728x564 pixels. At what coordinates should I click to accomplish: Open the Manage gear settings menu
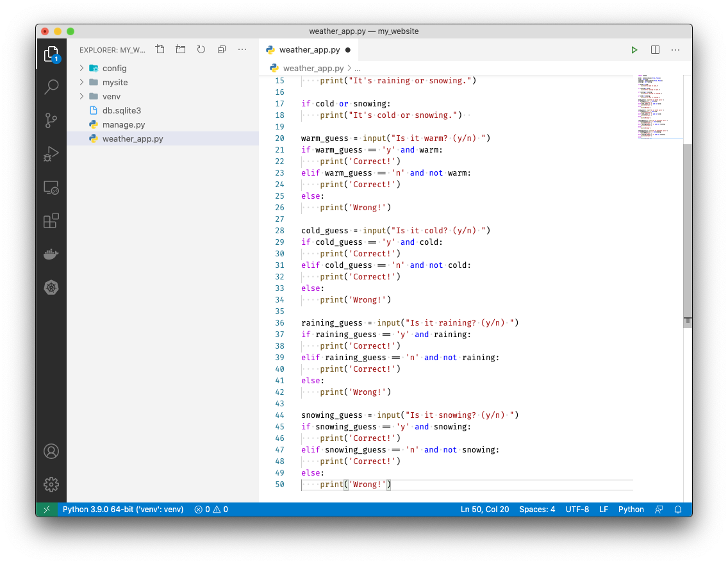tap(51, 485)
